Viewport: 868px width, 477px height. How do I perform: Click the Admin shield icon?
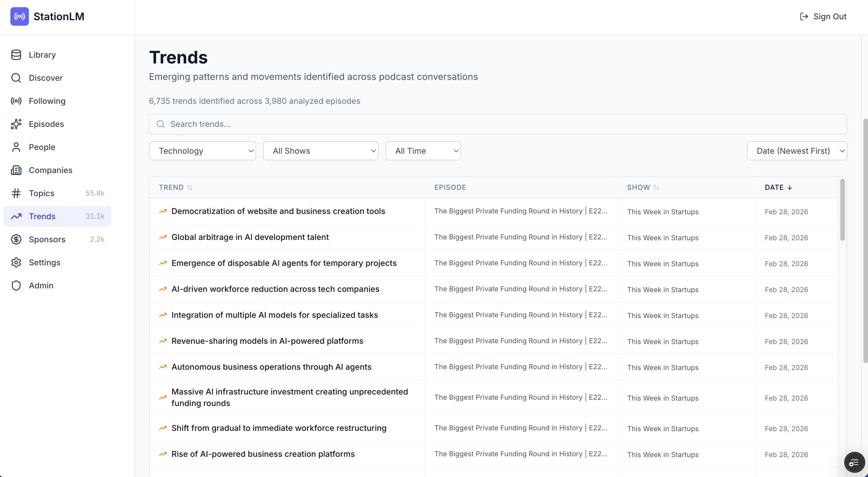tap(16, 285)
